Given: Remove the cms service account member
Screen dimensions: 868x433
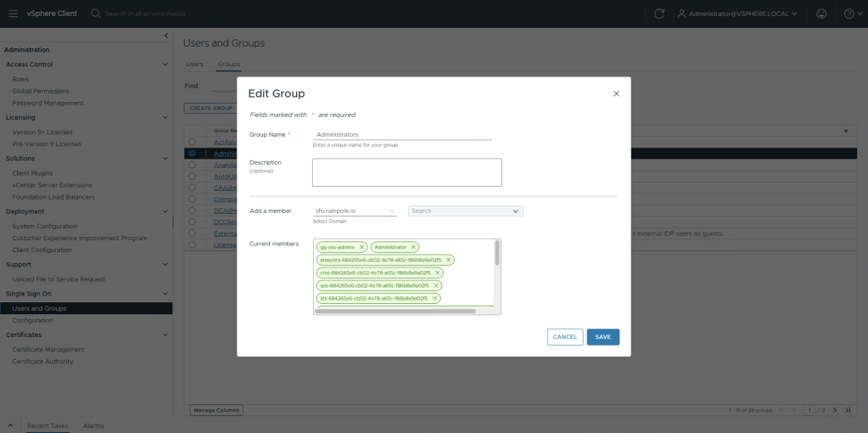Looking at the screenshot, I should [437, 273].
